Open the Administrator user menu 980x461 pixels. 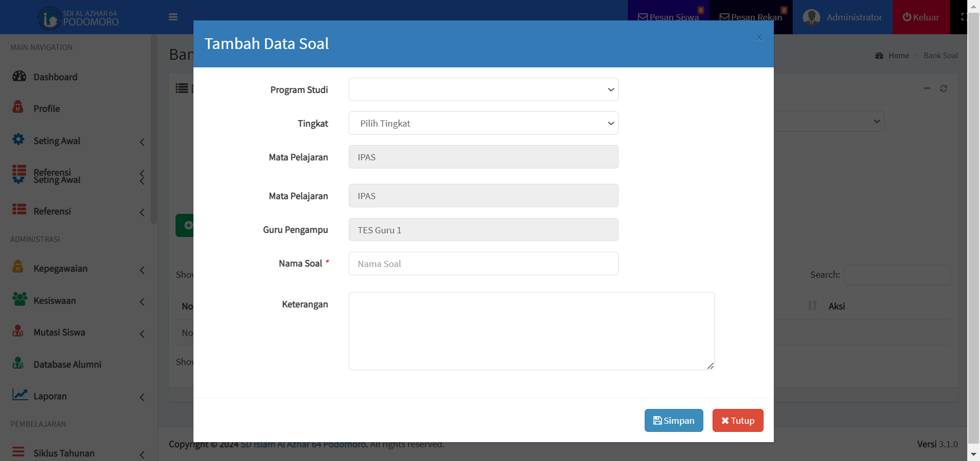coord(842,17)
